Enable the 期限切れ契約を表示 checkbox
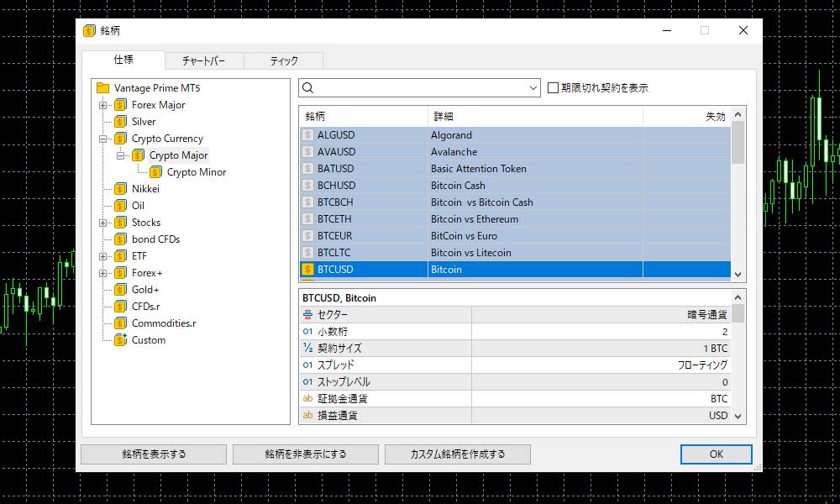 tap(551, 87)
